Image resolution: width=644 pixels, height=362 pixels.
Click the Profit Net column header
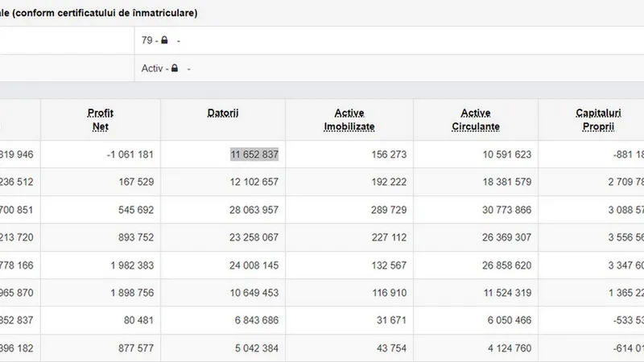(100, 119)
